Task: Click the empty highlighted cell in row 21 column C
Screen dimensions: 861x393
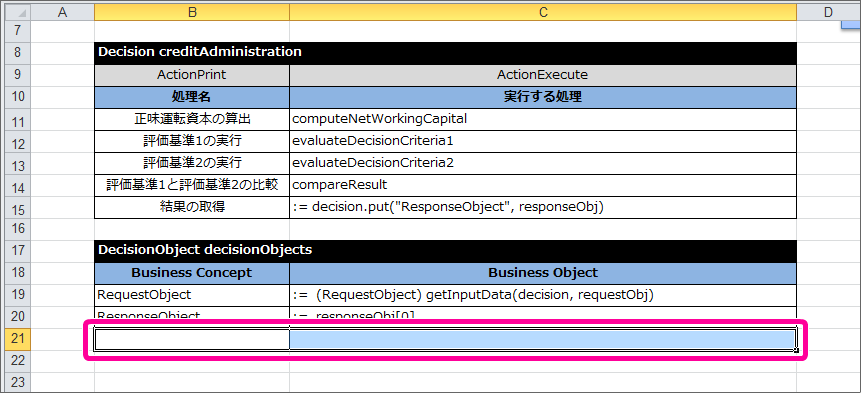Action: 543,339
